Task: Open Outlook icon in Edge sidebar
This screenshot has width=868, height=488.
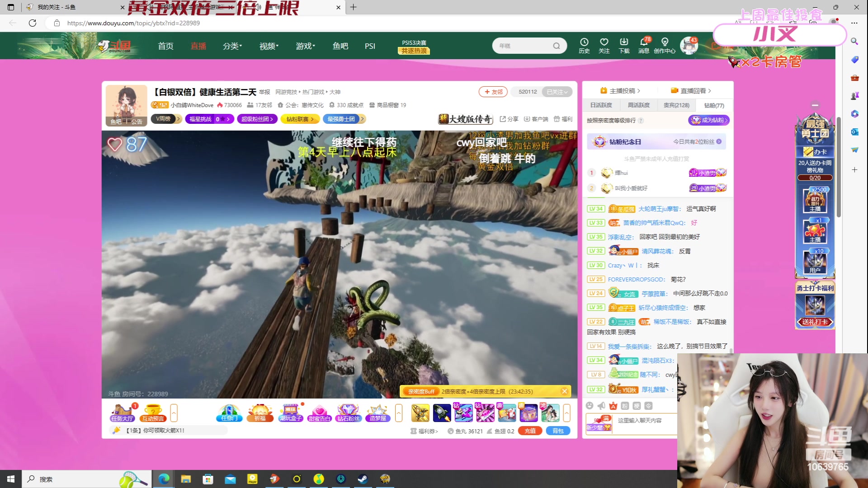Action: pos(854,131)
